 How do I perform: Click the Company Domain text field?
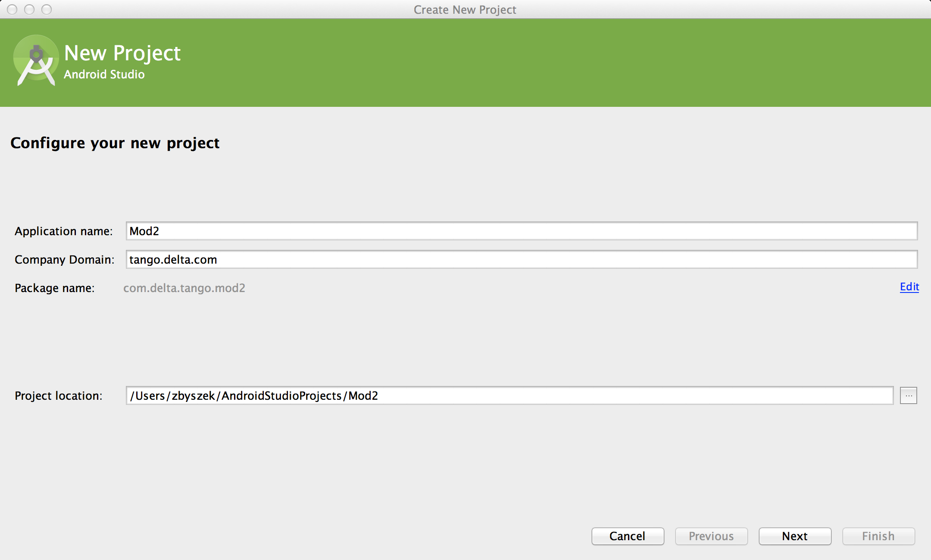(x=522, y=259)
